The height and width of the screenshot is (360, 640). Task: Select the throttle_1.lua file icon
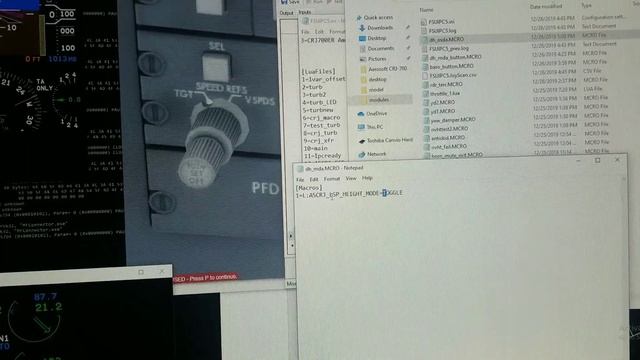425,94
